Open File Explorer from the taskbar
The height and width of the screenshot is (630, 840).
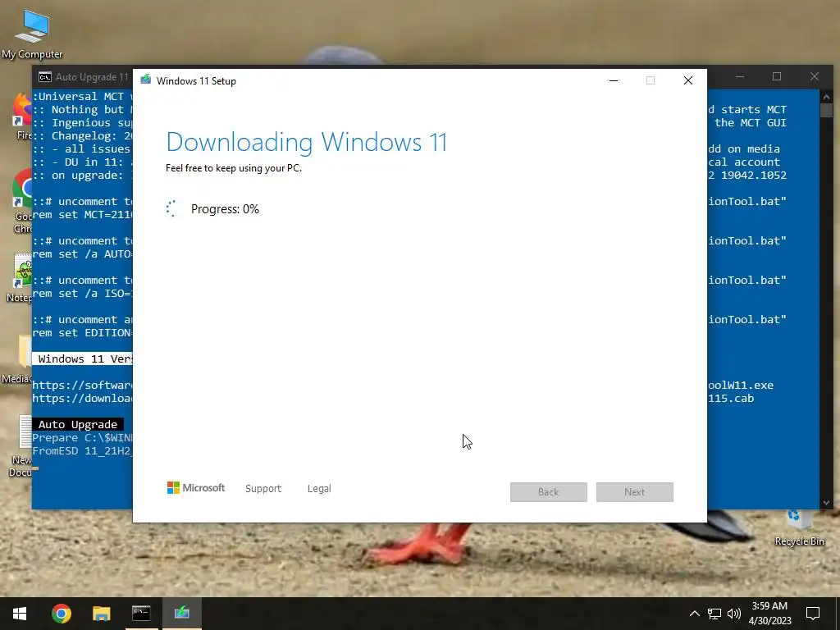[101, 614]
